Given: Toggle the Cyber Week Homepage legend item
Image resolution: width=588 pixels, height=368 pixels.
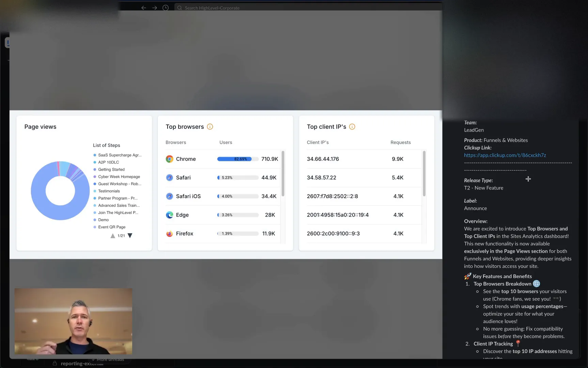Looking at the screenshot, I should pyautogui.click(x=117, y=177).
